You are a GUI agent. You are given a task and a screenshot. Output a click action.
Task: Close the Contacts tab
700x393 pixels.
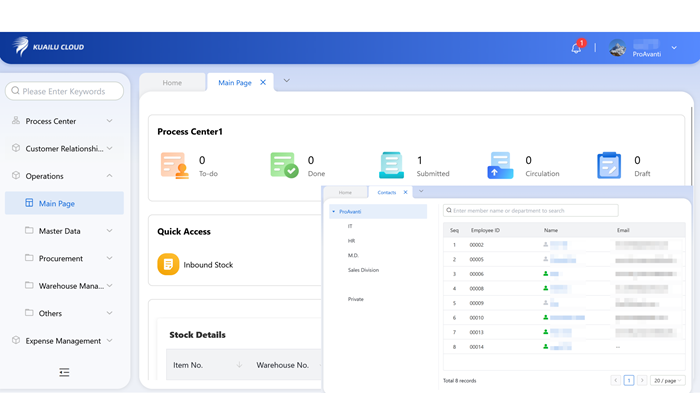pyautogui.click(x=405, y=192)
